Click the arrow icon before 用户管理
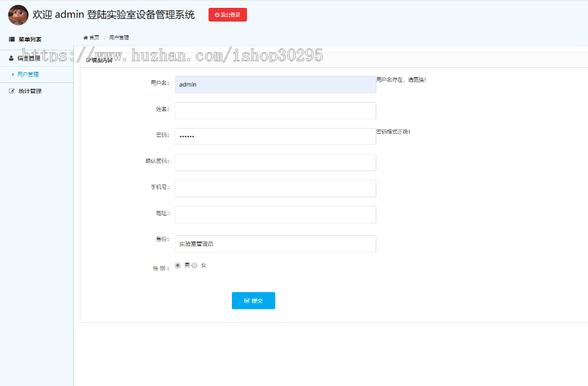 [12, 74]
